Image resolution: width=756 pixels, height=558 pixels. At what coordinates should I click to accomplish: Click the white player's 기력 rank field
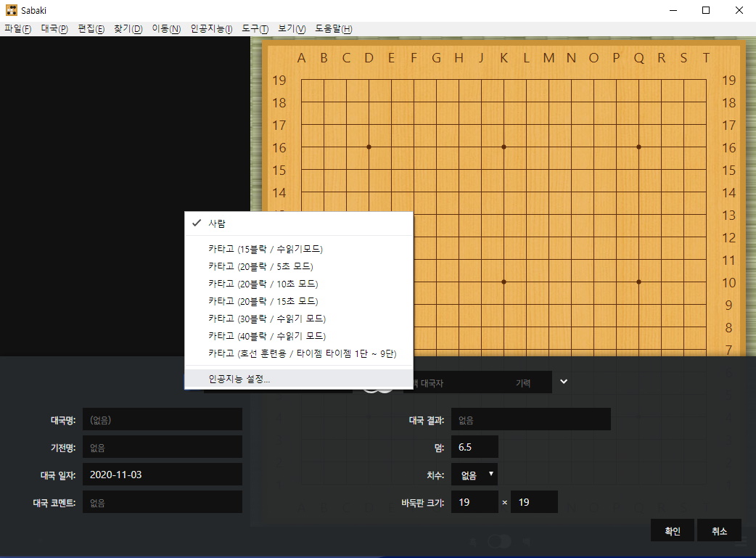point(531,382)
